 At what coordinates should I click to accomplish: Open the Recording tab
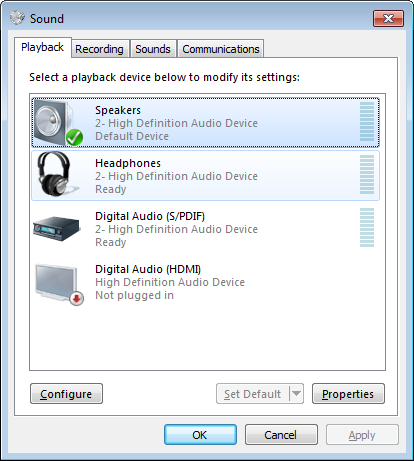click(99, 49)
